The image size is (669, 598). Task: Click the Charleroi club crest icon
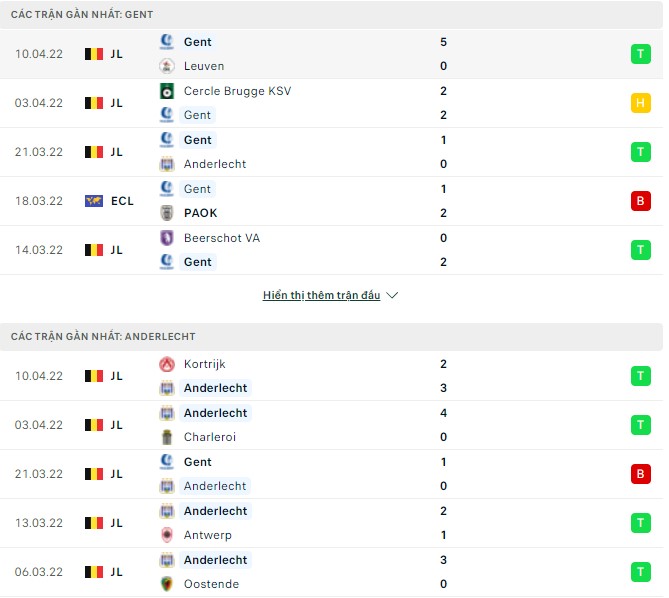(x=167, y=437)
